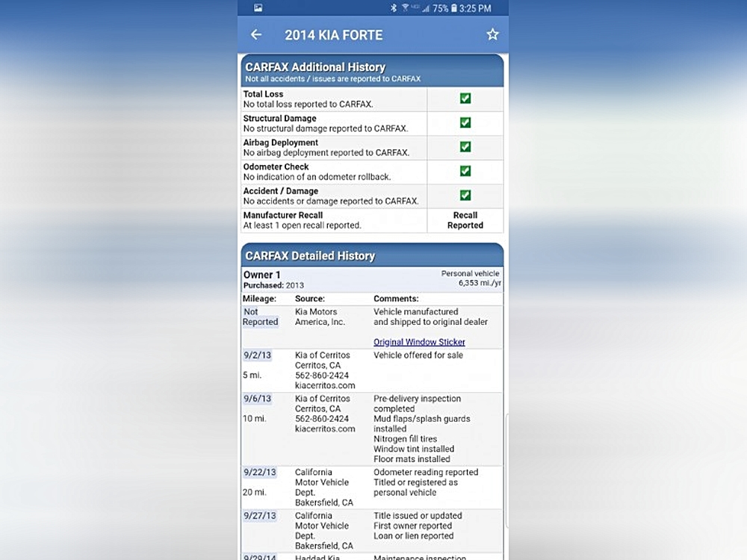Tap Window tint installed comment
747x560 pixels.
(414, 449)
